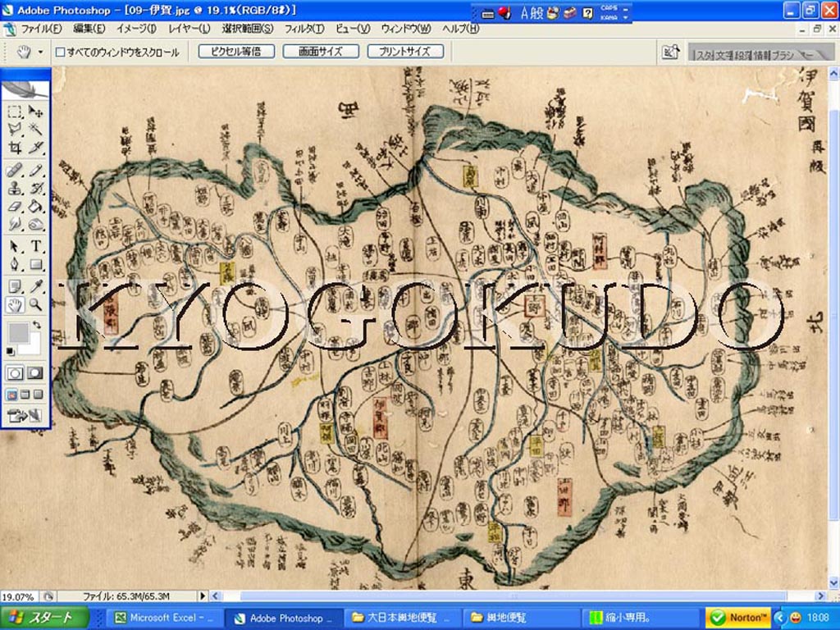
Task: Select the Slice tool
Action: (x=35, y=147)
